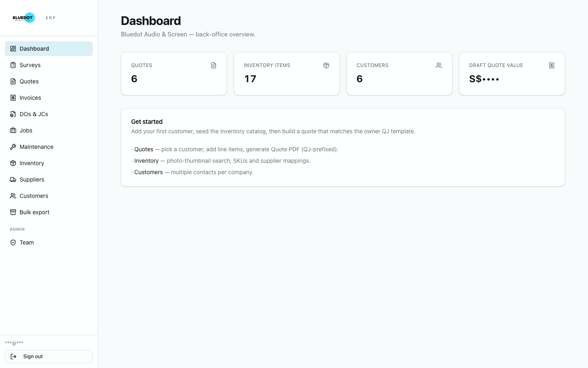Viewport: 588px width, 368px height.
Task: Go to Quotes in the sidebar
Action: point(49,81)
